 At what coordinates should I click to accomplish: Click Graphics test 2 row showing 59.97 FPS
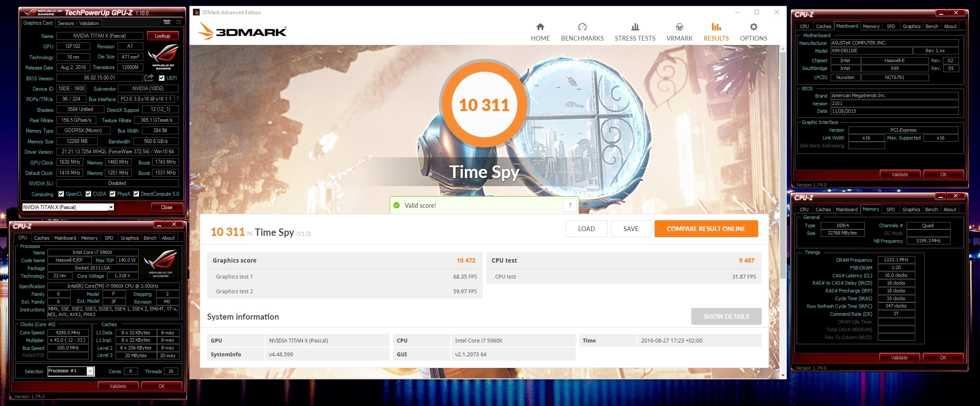point(345,291)
